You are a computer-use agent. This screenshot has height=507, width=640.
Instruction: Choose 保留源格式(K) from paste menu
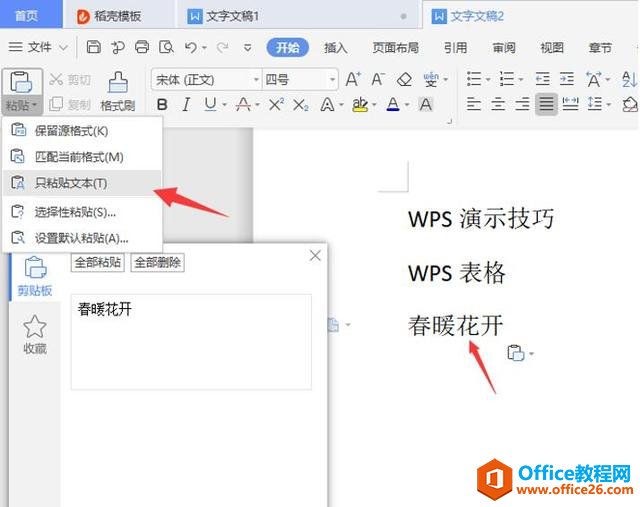coord(82,131)
